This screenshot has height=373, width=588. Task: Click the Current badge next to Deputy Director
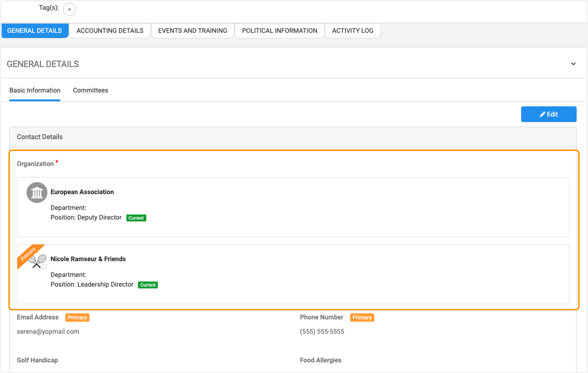pyautogui.click(x=136, y=218)
